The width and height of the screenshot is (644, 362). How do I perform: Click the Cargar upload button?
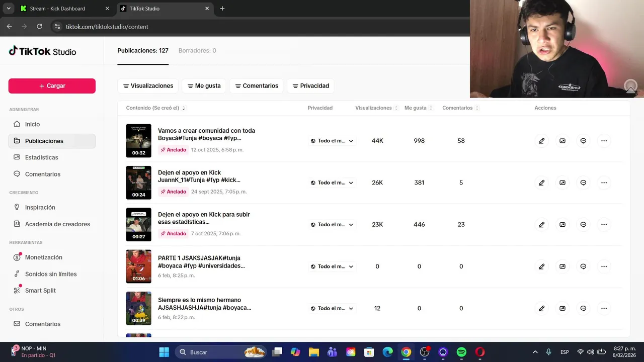[52, 86]
